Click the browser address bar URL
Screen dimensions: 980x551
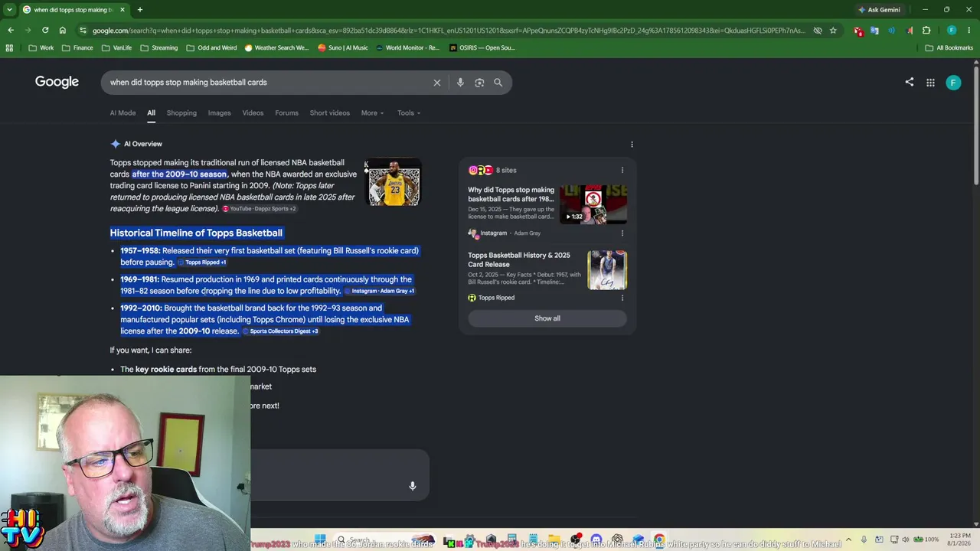pos(448,31)
